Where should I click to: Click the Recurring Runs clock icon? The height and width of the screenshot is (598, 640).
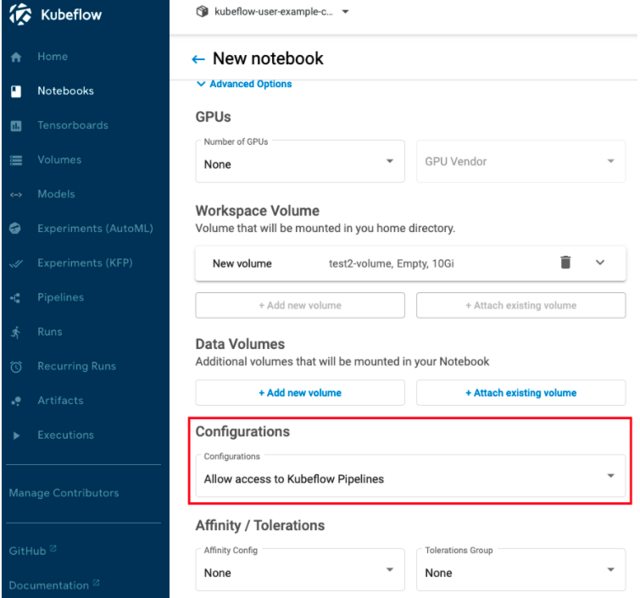[x=16, y=367]
